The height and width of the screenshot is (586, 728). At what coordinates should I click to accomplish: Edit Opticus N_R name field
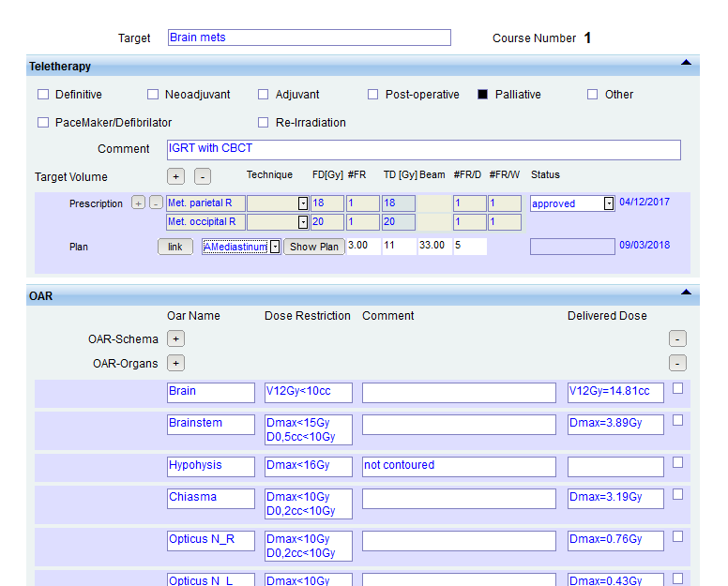coord(211,541)
